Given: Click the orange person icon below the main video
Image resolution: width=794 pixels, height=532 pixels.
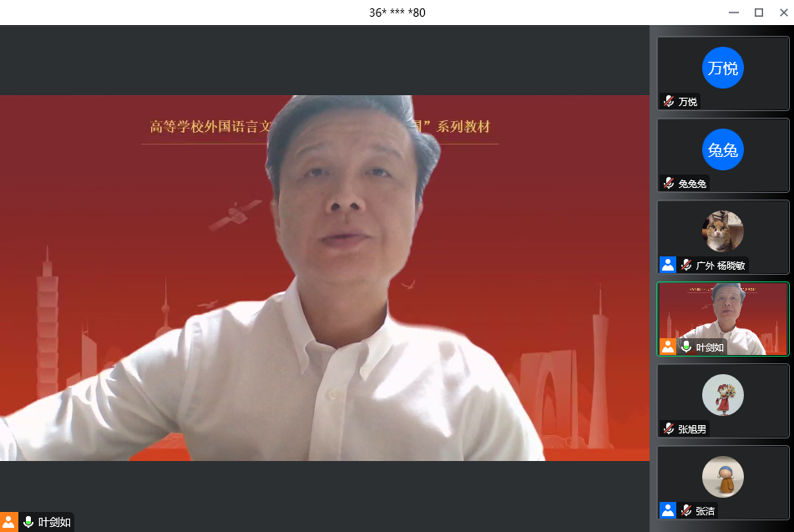Looking at the screenshot, I should pos(9,522).
